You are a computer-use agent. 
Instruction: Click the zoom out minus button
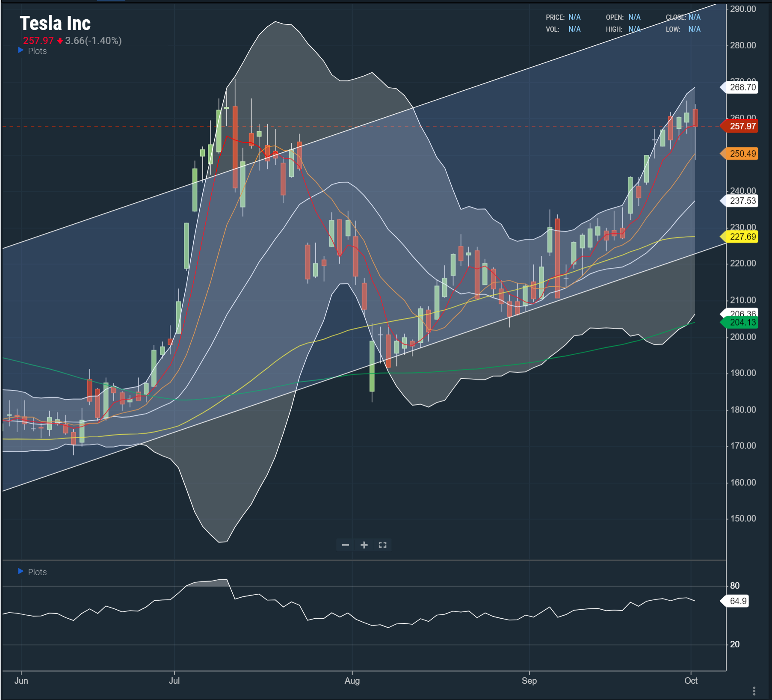[346, 545]
